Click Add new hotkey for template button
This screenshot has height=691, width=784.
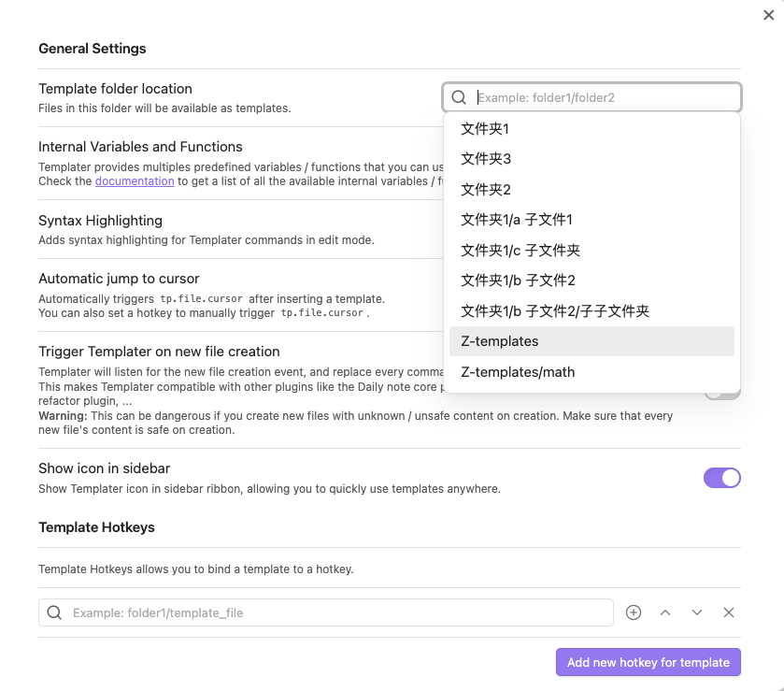648,662
